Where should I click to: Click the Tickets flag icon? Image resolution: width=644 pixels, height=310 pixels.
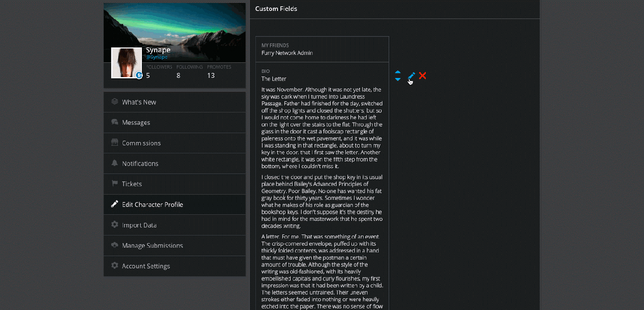click(114, 183)
